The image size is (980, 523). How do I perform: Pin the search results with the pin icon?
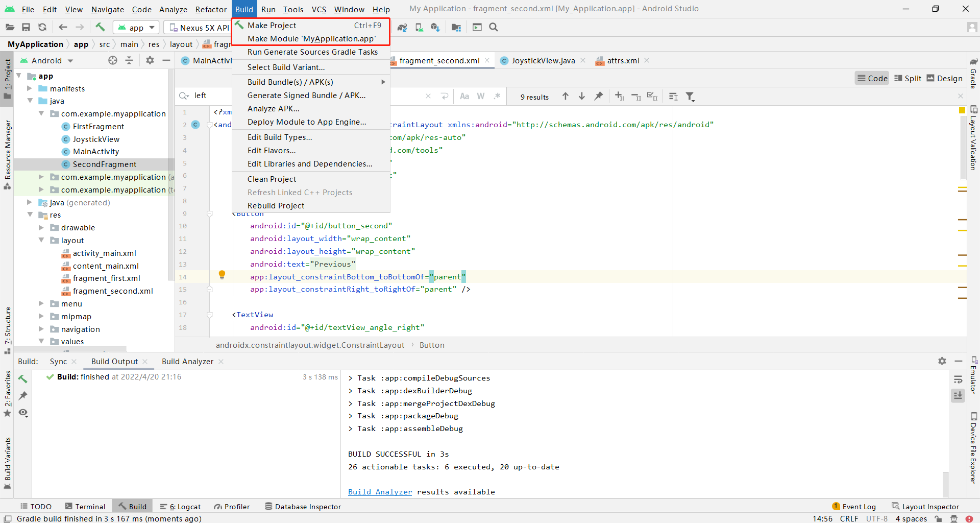[x=599, y=96]
